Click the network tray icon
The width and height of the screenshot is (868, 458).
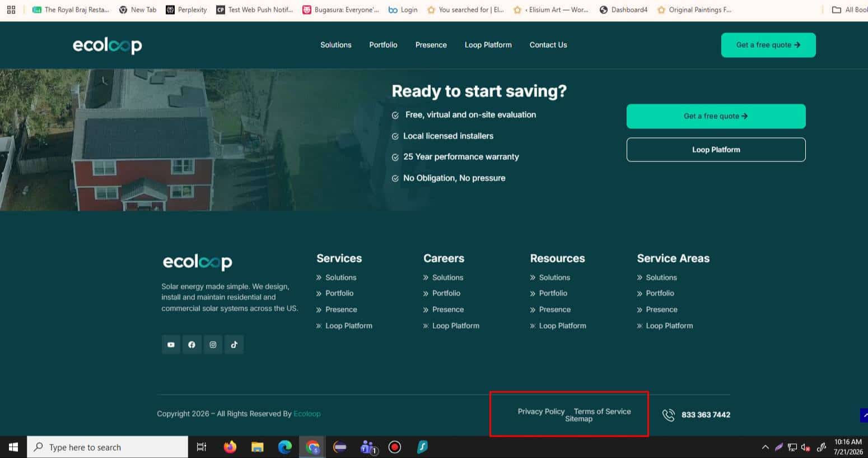click(x=792, y=447)
